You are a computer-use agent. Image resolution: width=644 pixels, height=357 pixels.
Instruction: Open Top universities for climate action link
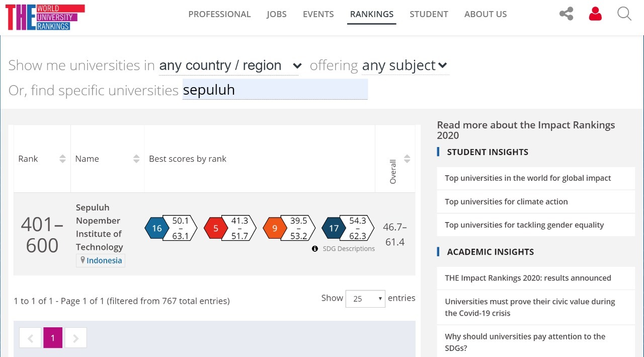[x=506, y=201]
